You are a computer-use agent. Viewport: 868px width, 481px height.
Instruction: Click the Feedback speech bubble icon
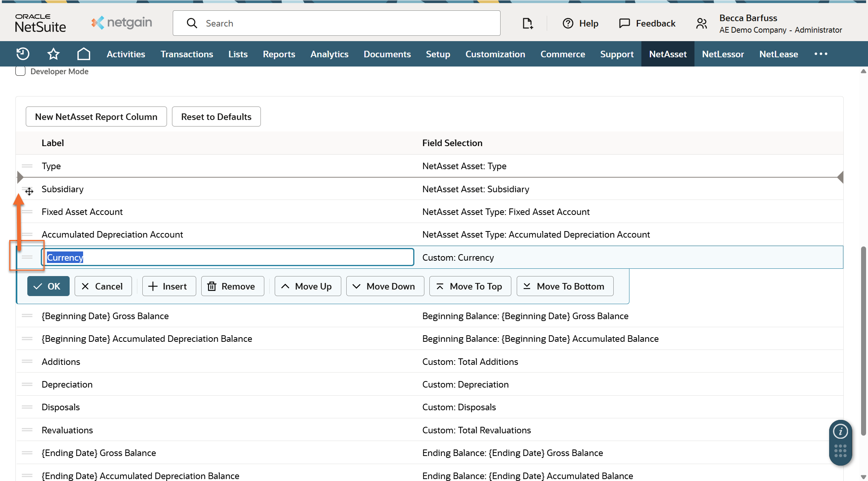click(x=624, y=23)
